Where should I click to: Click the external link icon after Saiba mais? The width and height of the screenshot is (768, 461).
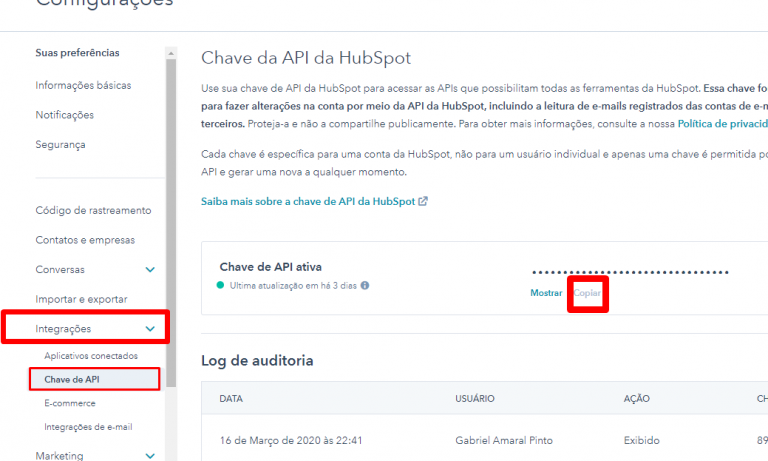[423, 201]
